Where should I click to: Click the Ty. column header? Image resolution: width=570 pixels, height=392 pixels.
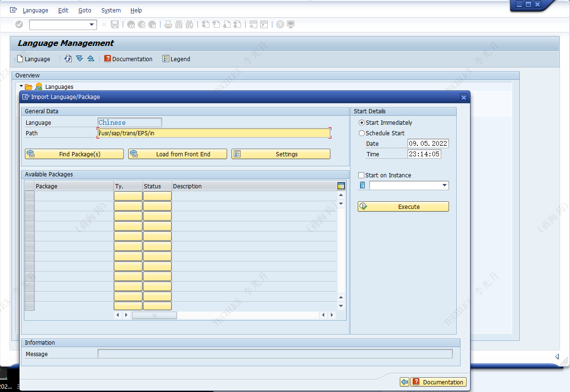(x=128, y=186)
